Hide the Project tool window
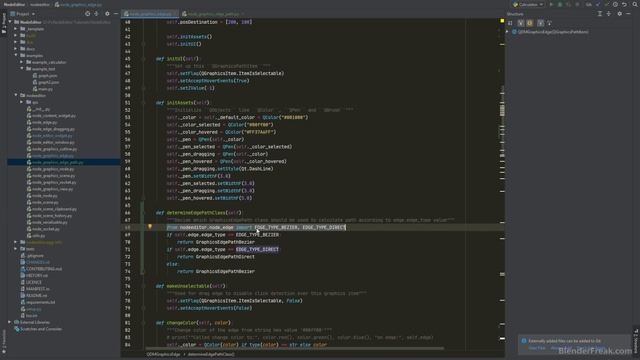The width and height of the screenshot is (640, 360). pos(116,13)
